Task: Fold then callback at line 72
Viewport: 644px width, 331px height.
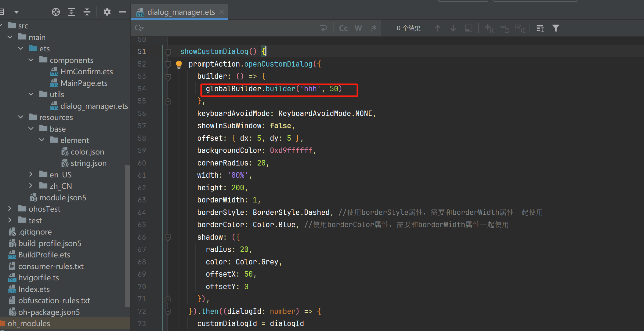Action: click(x=168, y=311)
